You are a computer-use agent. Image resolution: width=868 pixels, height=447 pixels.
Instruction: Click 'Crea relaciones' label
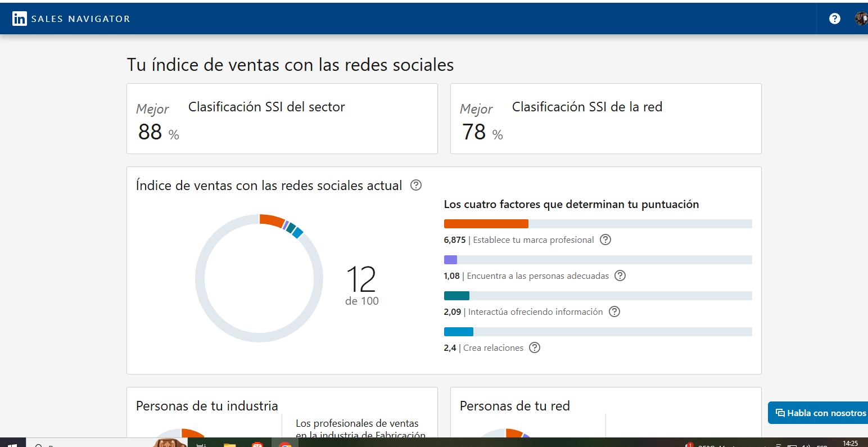[494, 348]
